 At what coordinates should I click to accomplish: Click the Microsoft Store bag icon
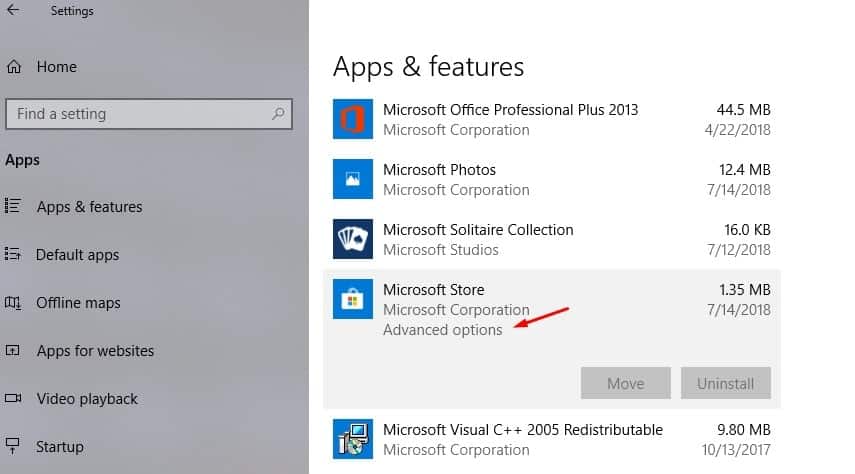pos(353,299)
